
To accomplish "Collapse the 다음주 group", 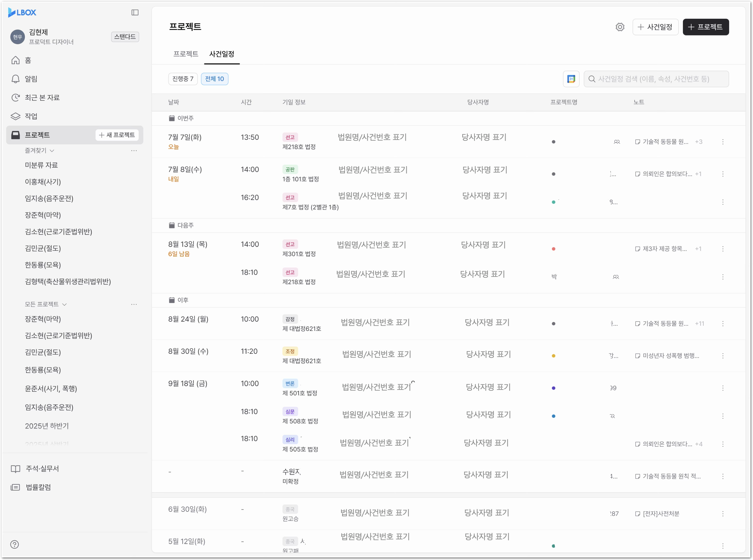I will click(x=181, y=226).
